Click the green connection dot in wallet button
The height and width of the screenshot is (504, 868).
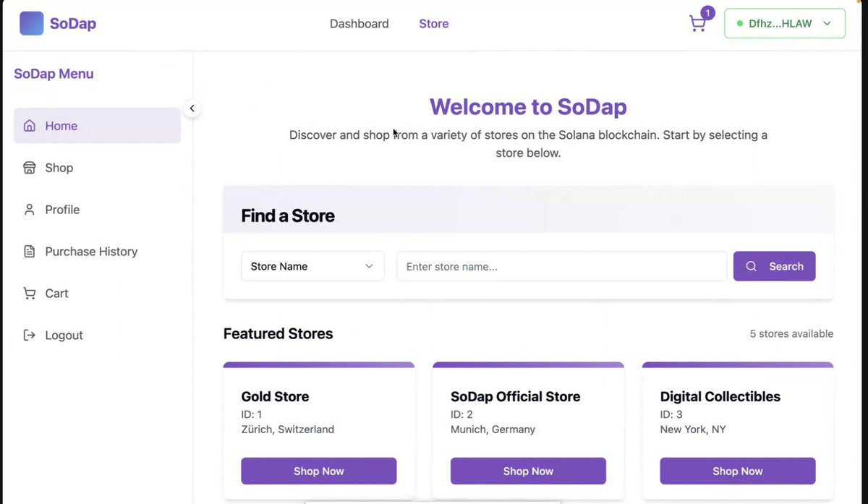(739, 23)
